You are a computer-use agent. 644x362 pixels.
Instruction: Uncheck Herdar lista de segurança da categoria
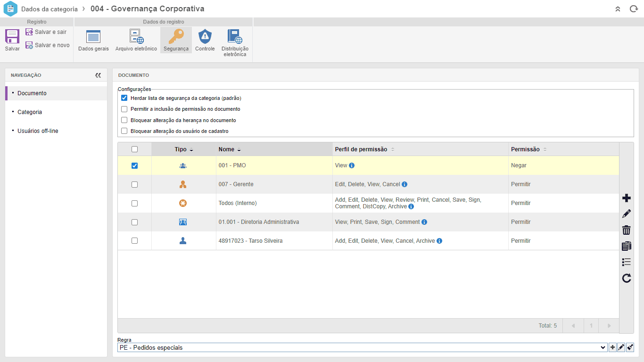[124, 98]
